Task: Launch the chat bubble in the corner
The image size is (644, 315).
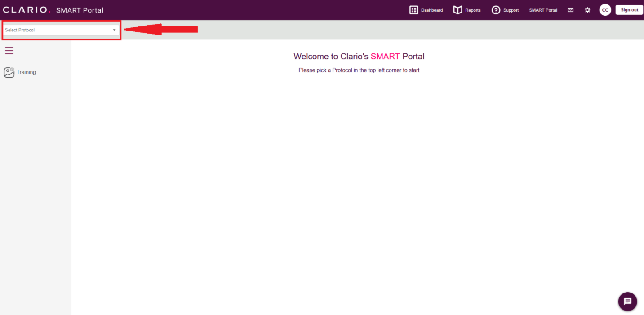Action: pos(627,301)
